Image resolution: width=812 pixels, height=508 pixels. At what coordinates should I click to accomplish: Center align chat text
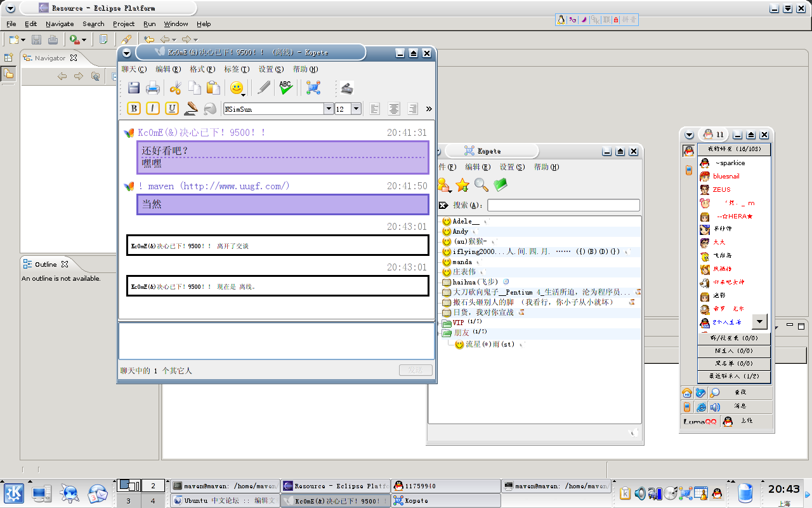pos(394,109)
